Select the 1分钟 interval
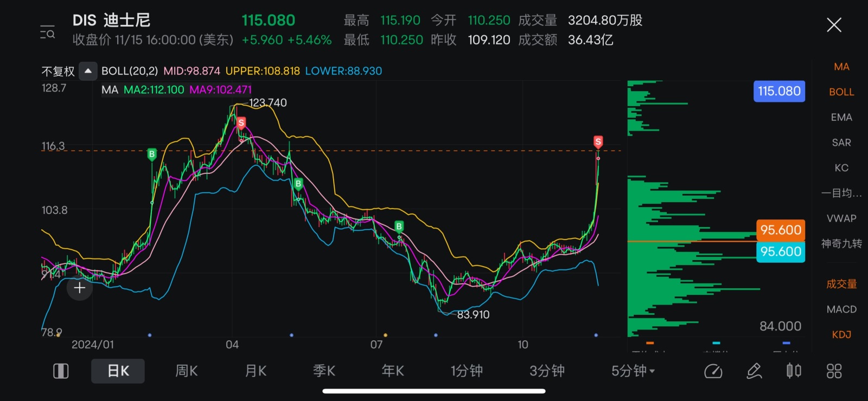The width and height of the screenshot is (868, 401). coord(467,371)
